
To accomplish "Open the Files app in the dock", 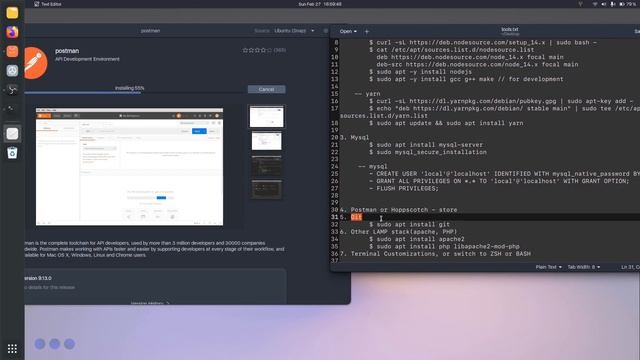I will (x=12, y=13).
